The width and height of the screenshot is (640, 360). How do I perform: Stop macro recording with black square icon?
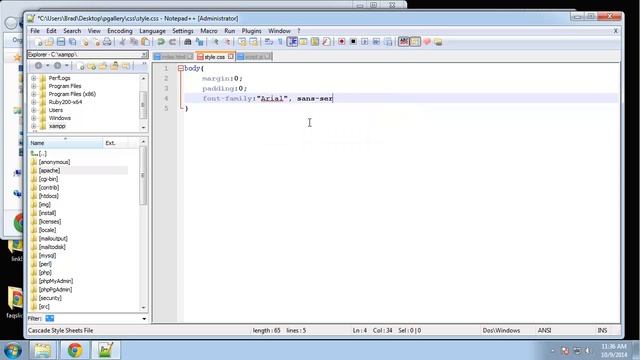(353, 42)
